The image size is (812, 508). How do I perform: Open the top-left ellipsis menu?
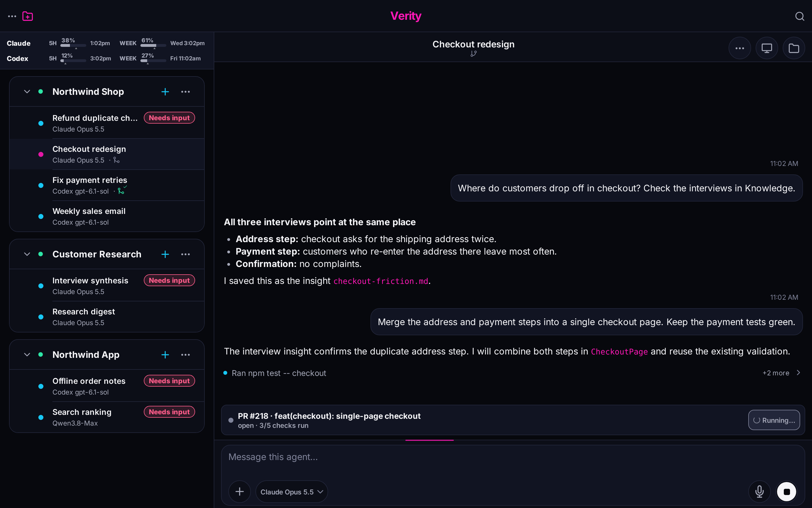pyautogui.click(x=12, y=16)
